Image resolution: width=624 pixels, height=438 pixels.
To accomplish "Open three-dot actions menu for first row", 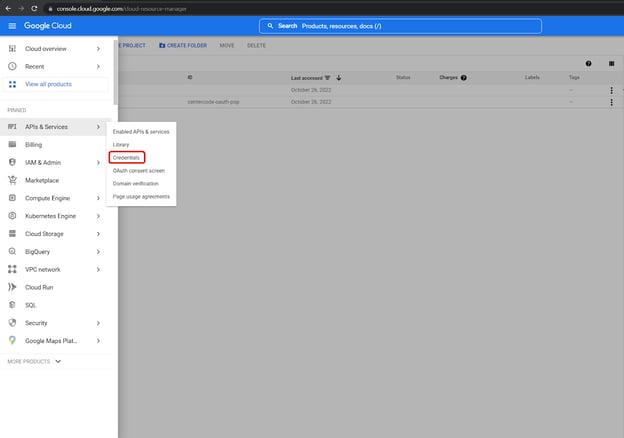I will (x=611, y=90).
